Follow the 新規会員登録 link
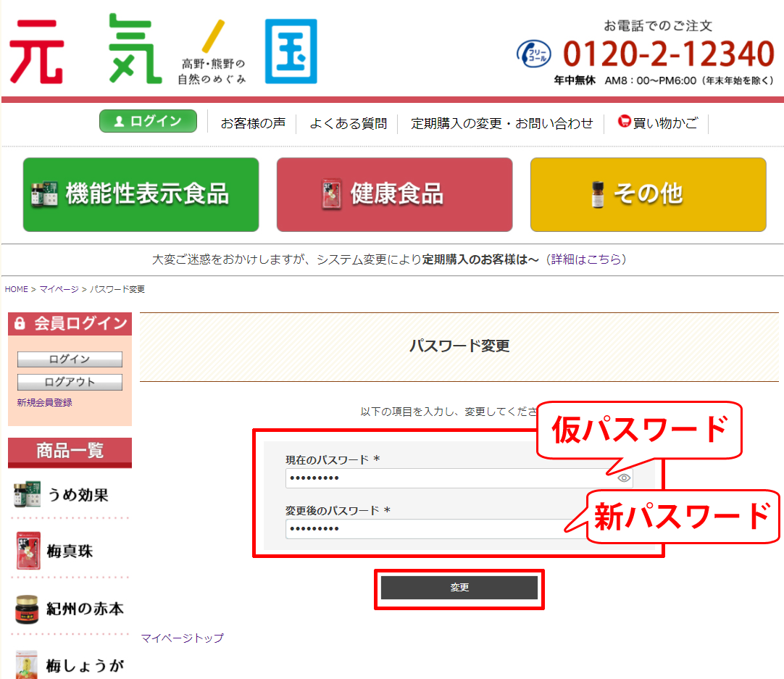The image size is (784, 679). (44, 402)
